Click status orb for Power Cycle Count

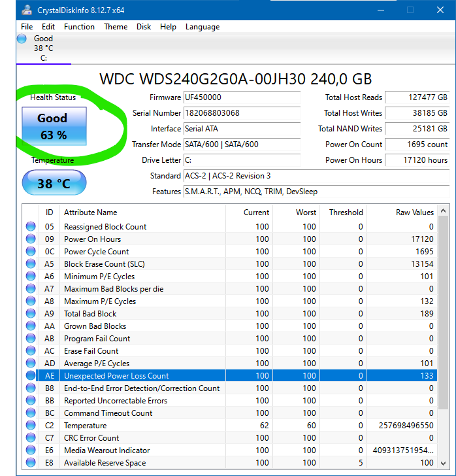pyautogui.click(x=31, y=251)
